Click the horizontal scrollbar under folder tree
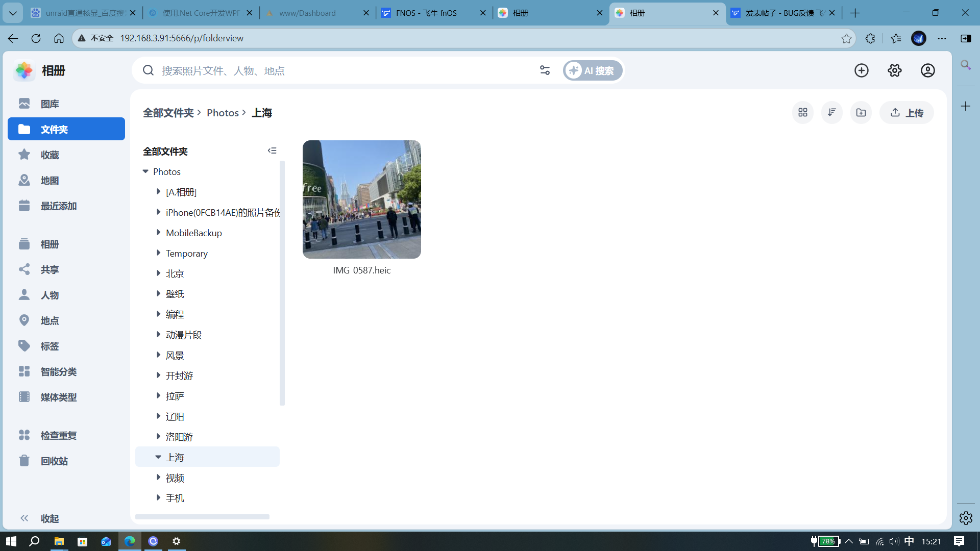This screenshot has height=551, width=980. pos(202,517)
